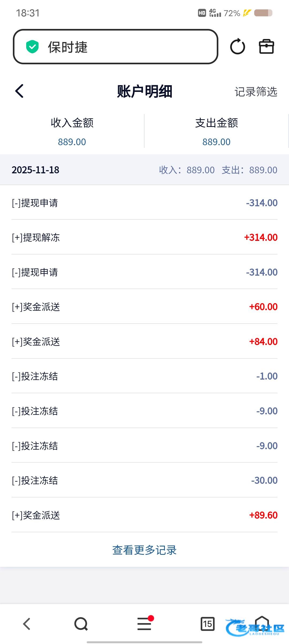Tap the 保时捷 address bar
This screenshot has height=644, width=289.
click(116, 47)
